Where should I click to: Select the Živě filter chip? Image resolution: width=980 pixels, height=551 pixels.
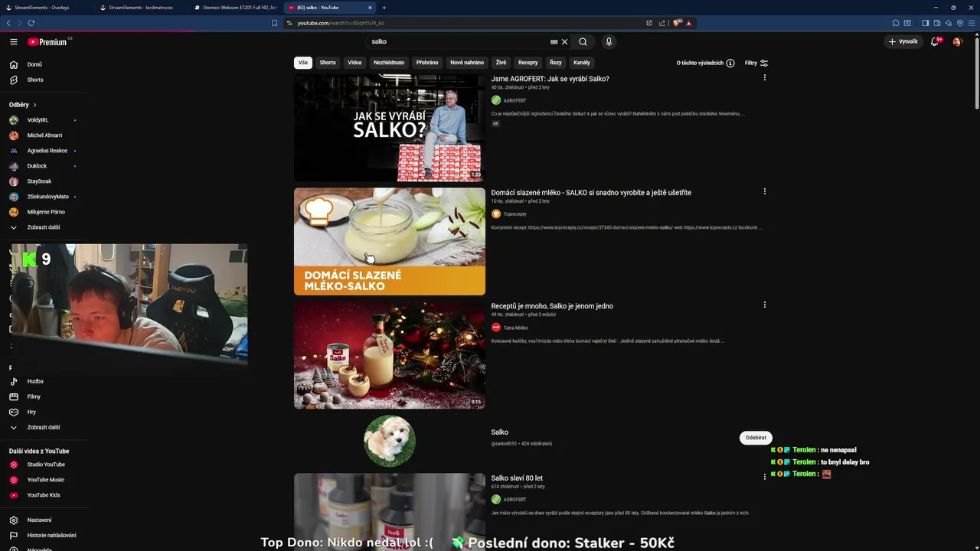coord(501,63)
